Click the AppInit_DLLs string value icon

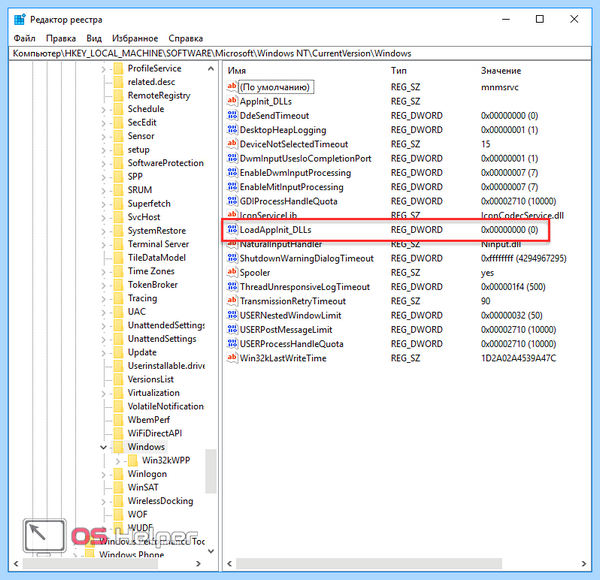pyautogui.click(x=232, y=101)
